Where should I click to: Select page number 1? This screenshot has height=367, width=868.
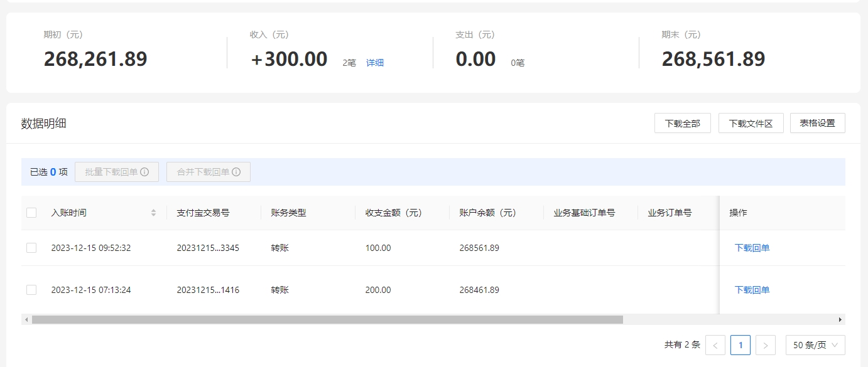(741, 345)
